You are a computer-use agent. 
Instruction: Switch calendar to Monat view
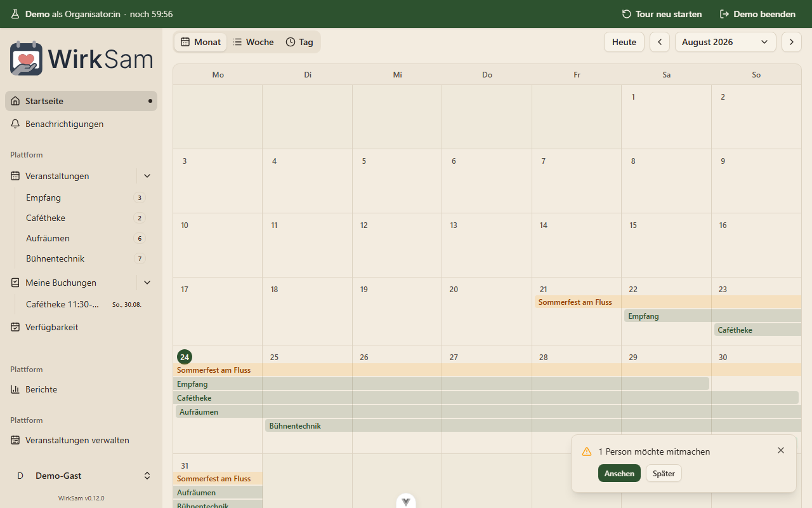[200, 42]
